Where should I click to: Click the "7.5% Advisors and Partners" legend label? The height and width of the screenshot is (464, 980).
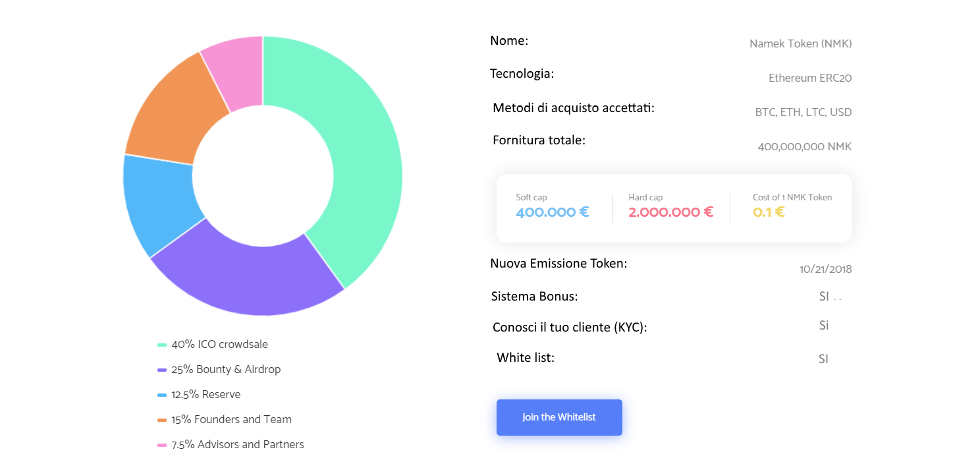tap(238, 445)
